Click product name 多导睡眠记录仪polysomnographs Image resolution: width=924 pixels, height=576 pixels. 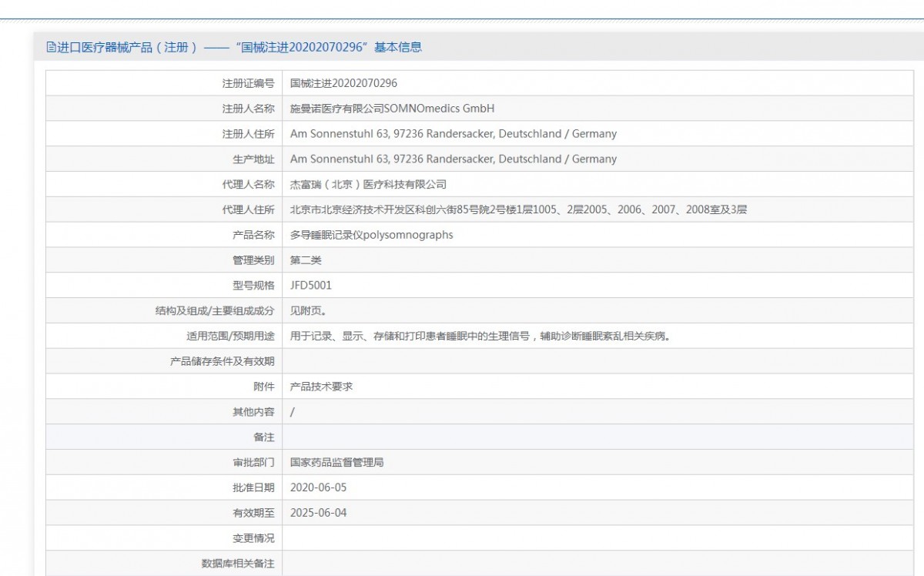point(372,235)
